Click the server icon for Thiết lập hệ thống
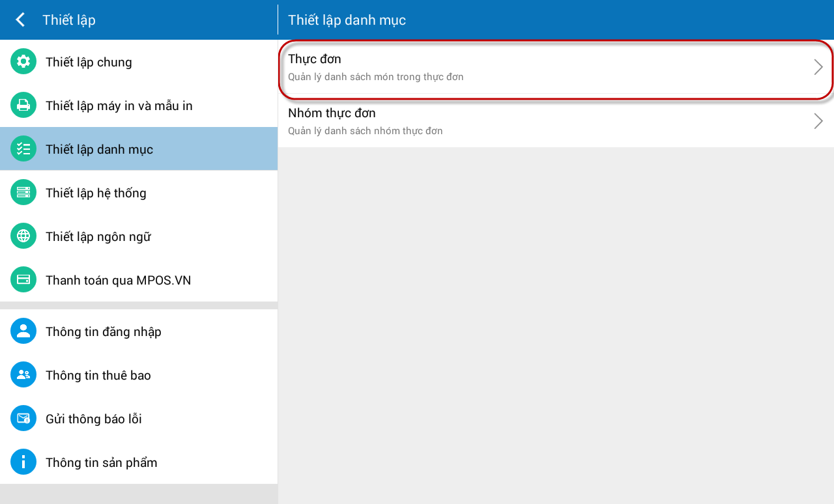Image resolution: width=834 pixels, height=504 pixels. [x=23, y=193]
